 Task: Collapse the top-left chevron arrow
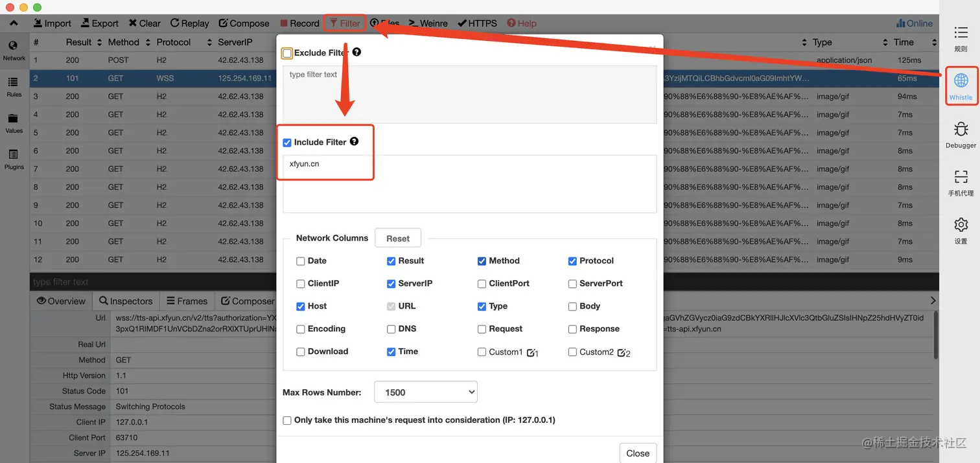(14, 23)
